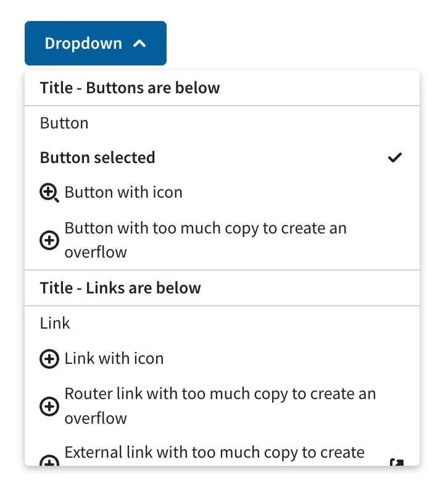Click the zoom-in magnifier icon

pos(49,193)
